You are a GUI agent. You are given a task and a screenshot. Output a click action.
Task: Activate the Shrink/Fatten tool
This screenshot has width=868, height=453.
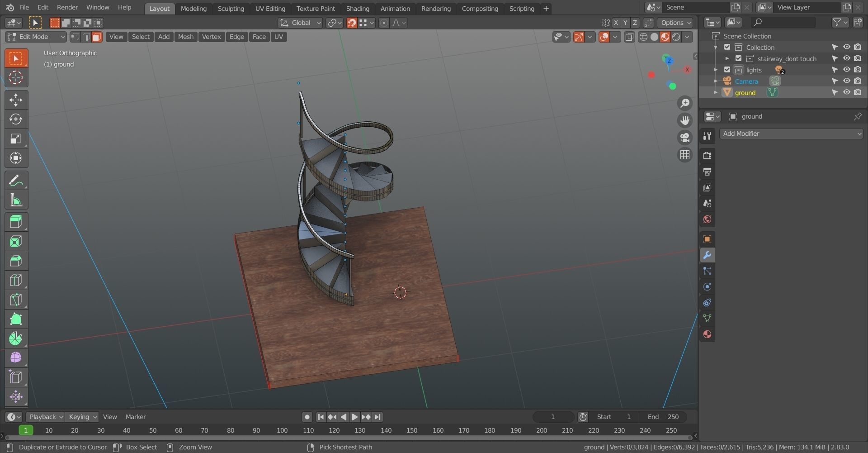point(16,397)
